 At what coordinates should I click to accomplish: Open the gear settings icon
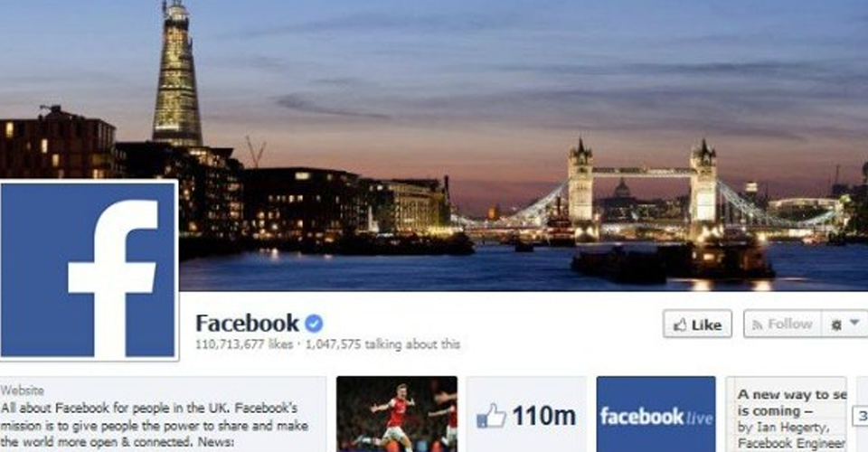pyautogui.click(x=836, y=325)
